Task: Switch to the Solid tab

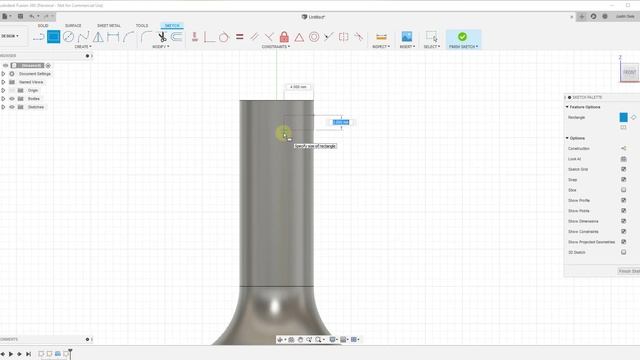Action: click(x=43, y=26)
